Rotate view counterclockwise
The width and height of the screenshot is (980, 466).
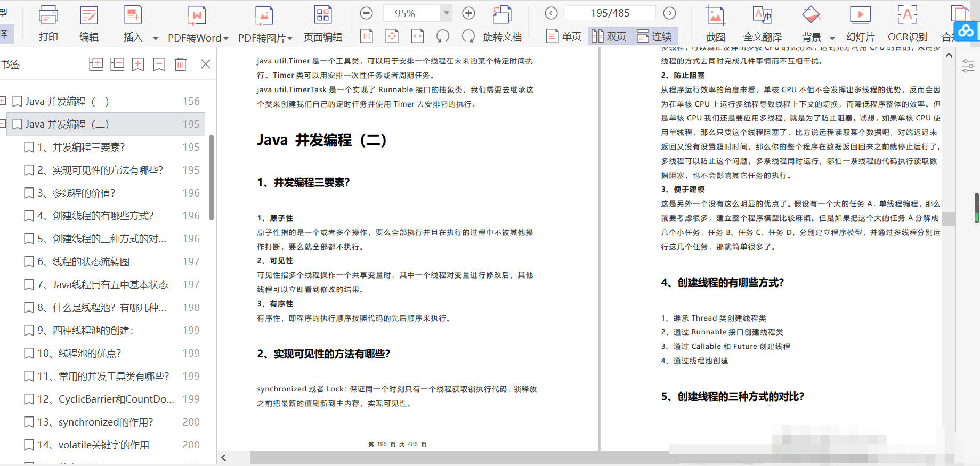click(x=443, y=36)
